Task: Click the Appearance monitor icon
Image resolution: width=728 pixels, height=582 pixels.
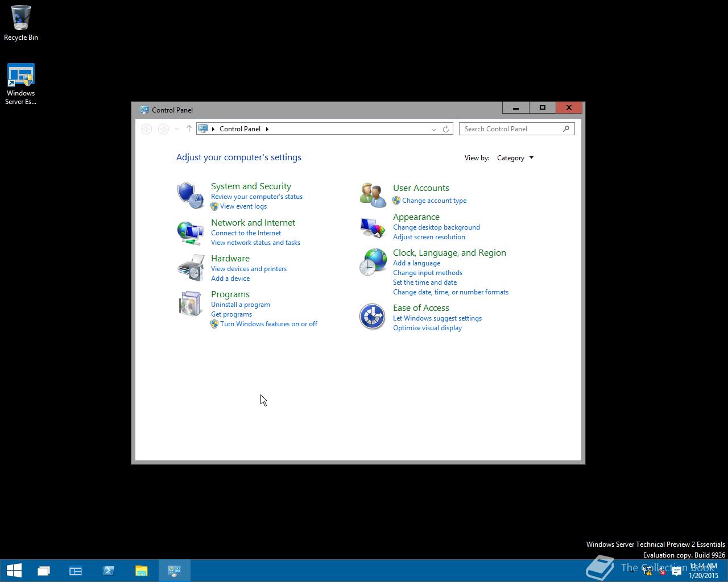Action: coord(373,227)
